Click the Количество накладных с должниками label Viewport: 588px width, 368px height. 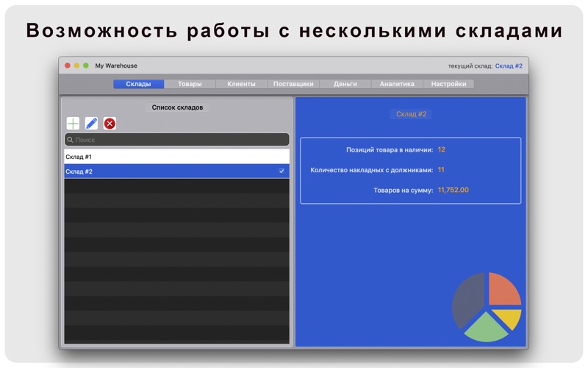pyautogui.click(x=371, y=170)
